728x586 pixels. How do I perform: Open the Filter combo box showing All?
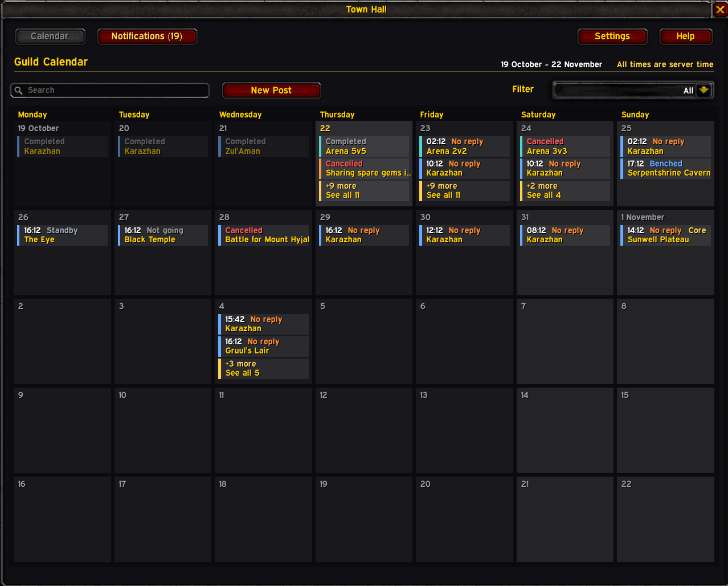pos(633,90)
